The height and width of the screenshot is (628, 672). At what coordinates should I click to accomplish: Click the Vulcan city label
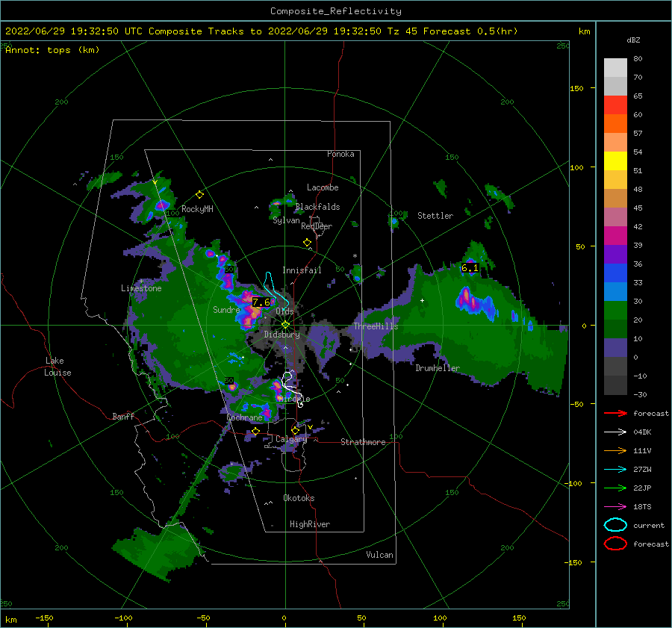tap(380, 555)
